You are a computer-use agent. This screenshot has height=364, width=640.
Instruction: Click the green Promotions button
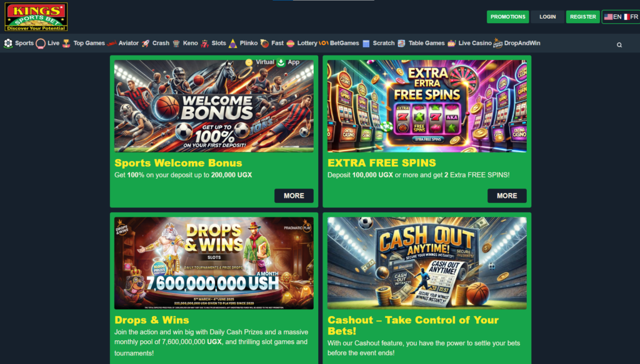point(507,17)
